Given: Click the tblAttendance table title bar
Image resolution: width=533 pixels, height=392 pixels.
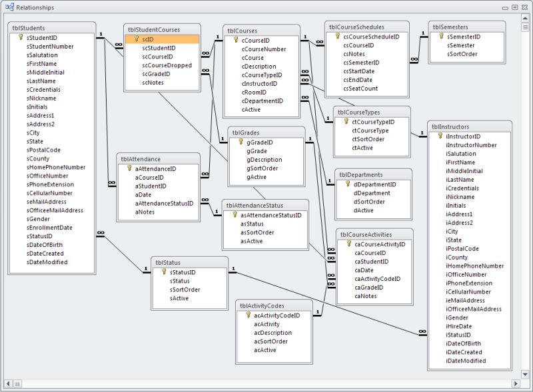Looking at the screenshot, I should point(142,159).
